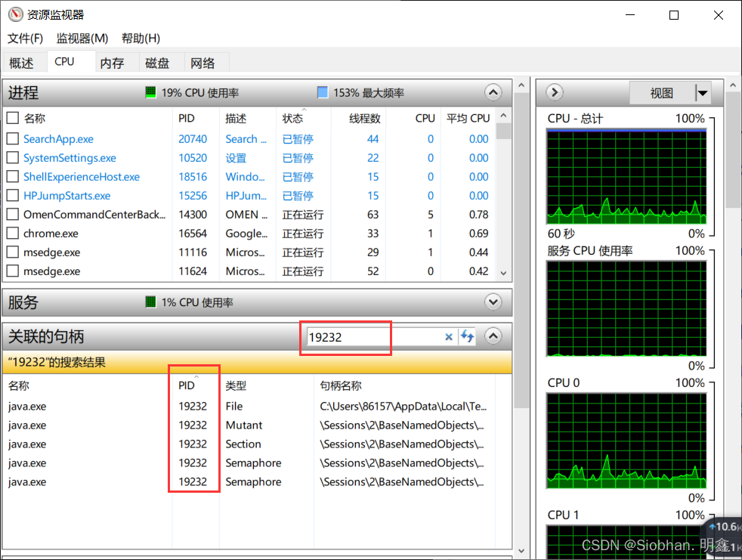Expand the 服务 section with its chevron

pyautogui.click(x=493, y=302)
